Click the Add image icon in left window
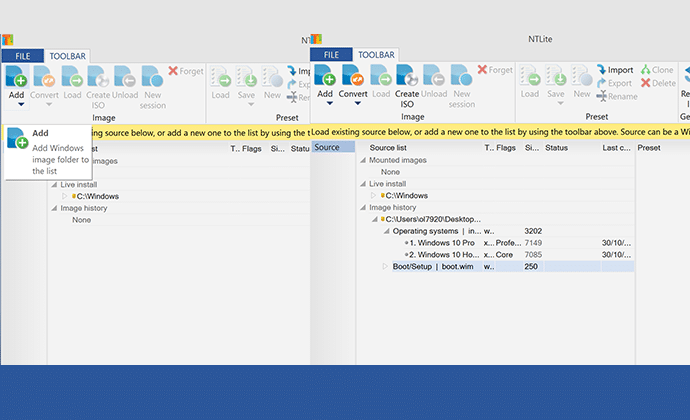Viewport: 690px width, 420px height. click(17, 77)
